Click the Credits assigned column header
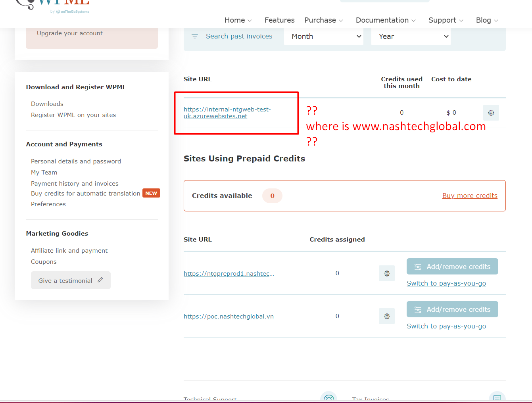Image resolution: width=532 pixels, height=403 pixels. click(x=337, y=240)
